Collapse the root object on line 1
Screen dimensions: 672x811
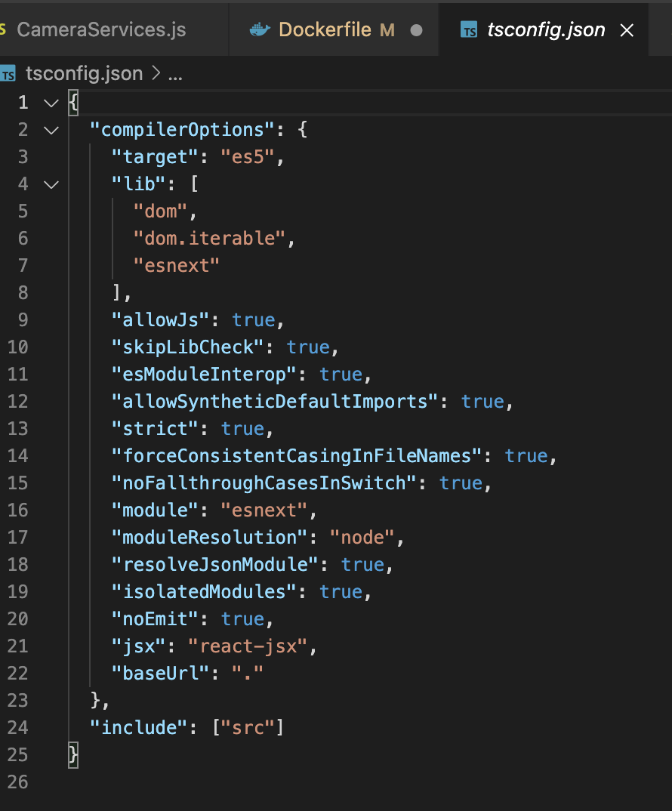click(x=51, y=103)
